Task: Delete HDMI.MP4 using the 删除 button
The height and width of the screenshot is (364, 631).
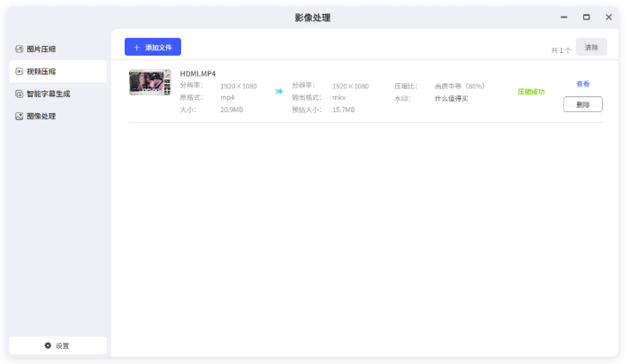Action: click(x=582, y=104)
